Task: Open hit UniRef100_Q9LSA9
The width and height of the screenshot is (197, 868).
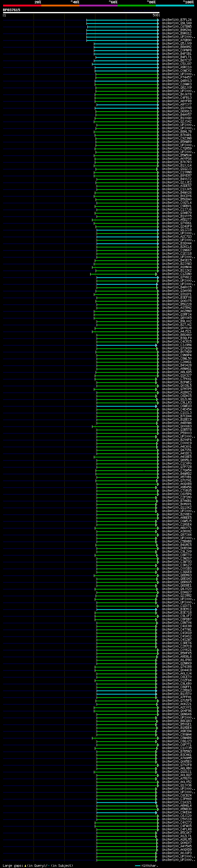Action: [x=177, y=23]
